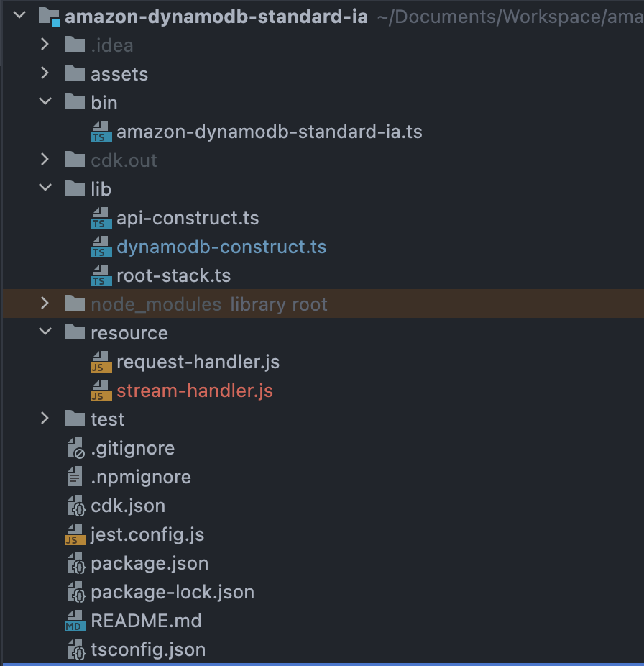This screenshot has width=644, height=666.
Task: Click the test folder icon
Action: [75, 419]
